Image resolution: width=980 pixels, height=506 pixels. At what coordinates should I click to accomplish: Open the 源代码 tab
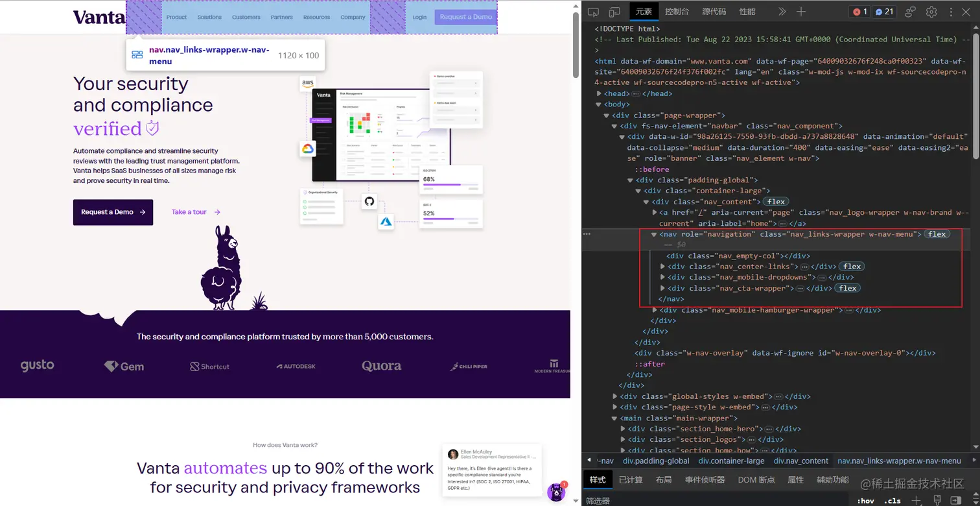pos(714,11)
